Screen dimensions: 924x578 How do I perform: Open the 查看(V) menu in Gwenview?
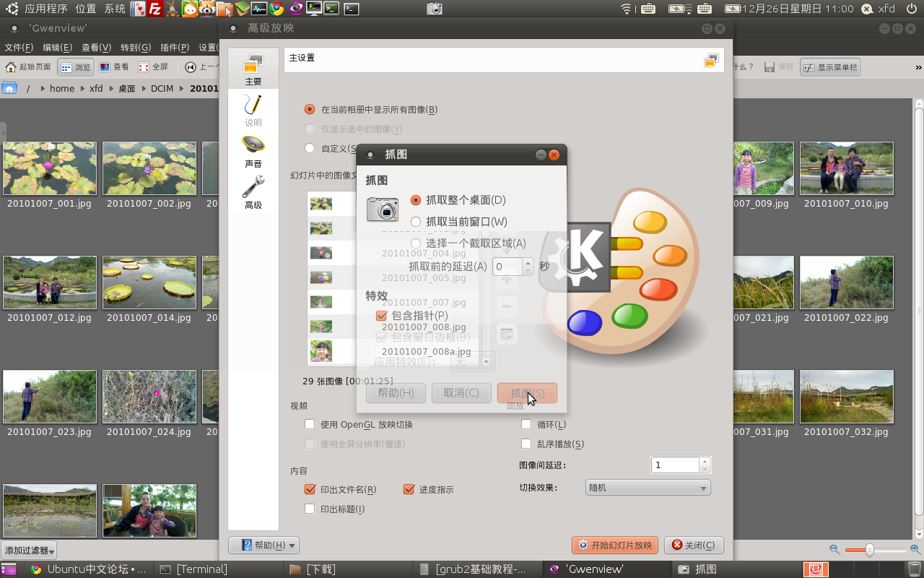(96, 48)
